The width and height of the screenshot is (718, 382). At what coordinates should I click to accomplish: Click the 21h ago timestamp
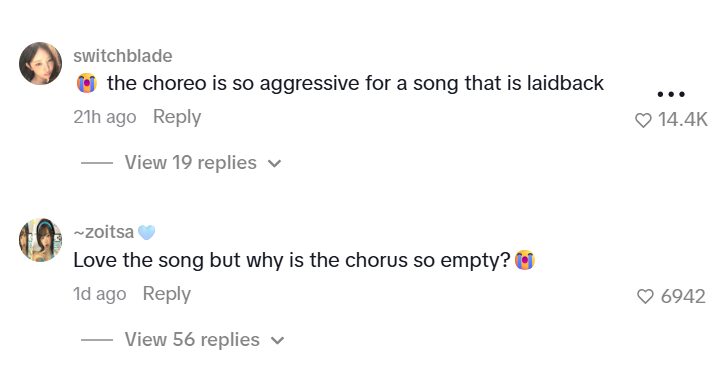click(104, 117)
